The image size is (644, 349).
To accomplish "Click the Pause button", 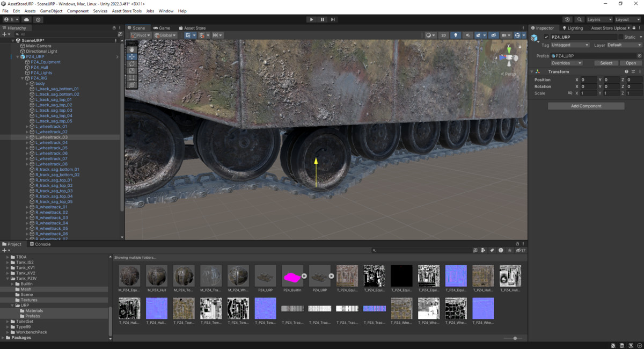I will pyautogui.click(x=322, y=19).
